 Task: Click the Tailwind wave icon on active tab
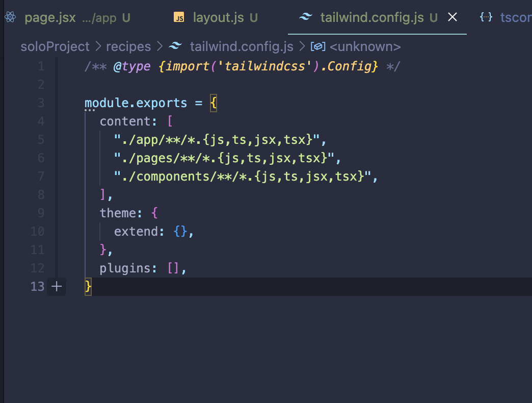pyautogui.click(x=305, y=17)
